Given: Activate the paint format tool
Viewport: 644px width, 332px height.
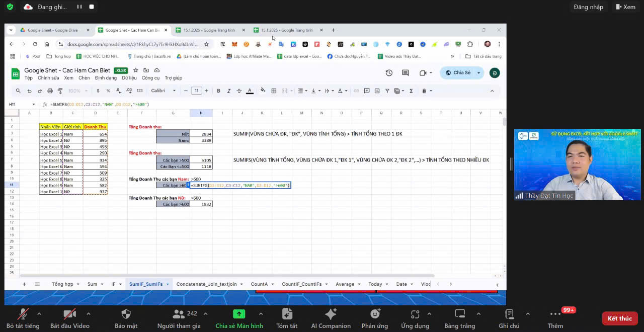Looking at the screenshot, I should tap(60, 91).
